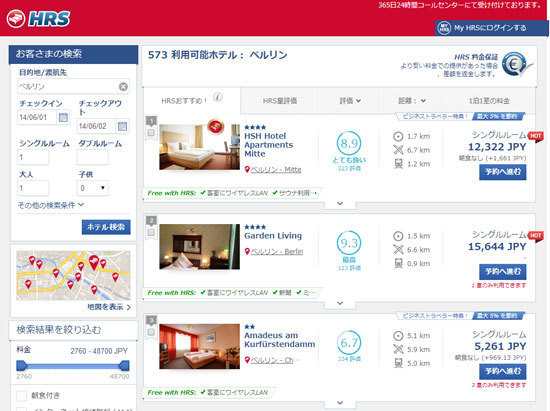This screenshot has width=550, height=411.
Task: Open the check-out calendar icon
Action: 122,126
